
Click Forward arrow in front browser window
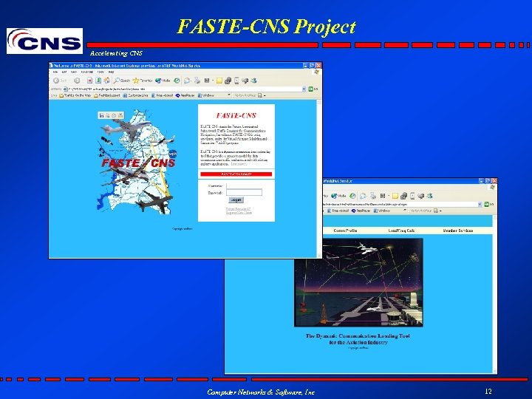77,81
